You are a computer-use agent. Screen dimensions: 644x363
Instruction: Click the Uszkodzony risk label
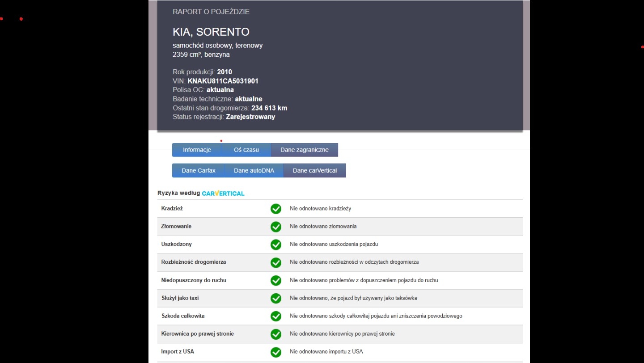tap(176, 244)
